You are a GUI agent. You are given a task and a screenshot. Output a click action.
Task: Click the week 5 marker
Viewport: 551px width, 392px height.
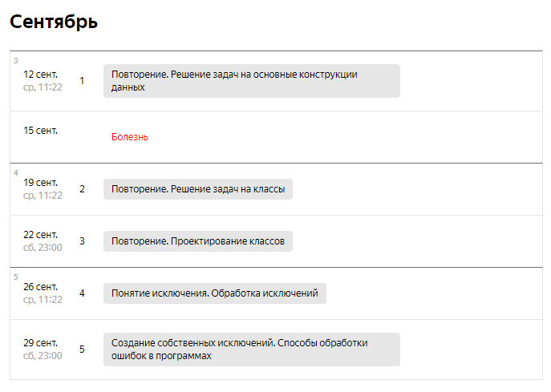[x=16, y=277]
